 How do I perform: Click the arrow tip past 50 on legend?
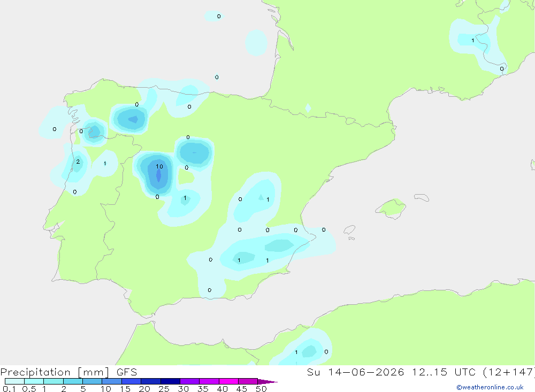tap(267, 382)
